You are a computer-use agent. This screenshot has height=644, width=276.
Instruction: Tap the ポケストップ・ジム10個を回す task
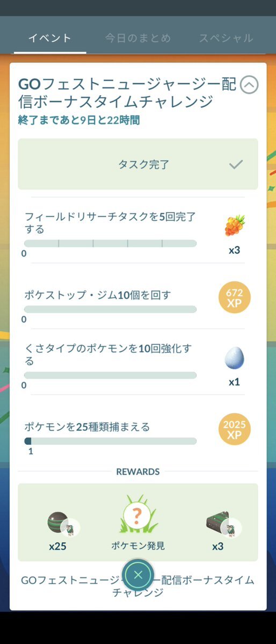pyautogui.click(x=97, y=295)
